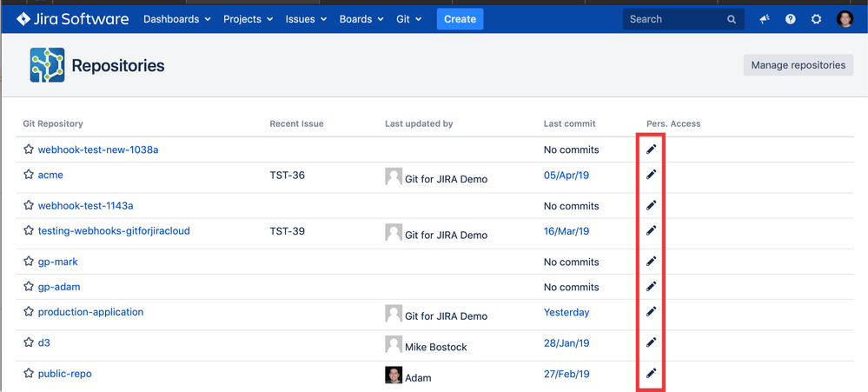Click the TST-39 recent issue
The height and width of the screenshot is (392, 868).
[x=288, y=231]
